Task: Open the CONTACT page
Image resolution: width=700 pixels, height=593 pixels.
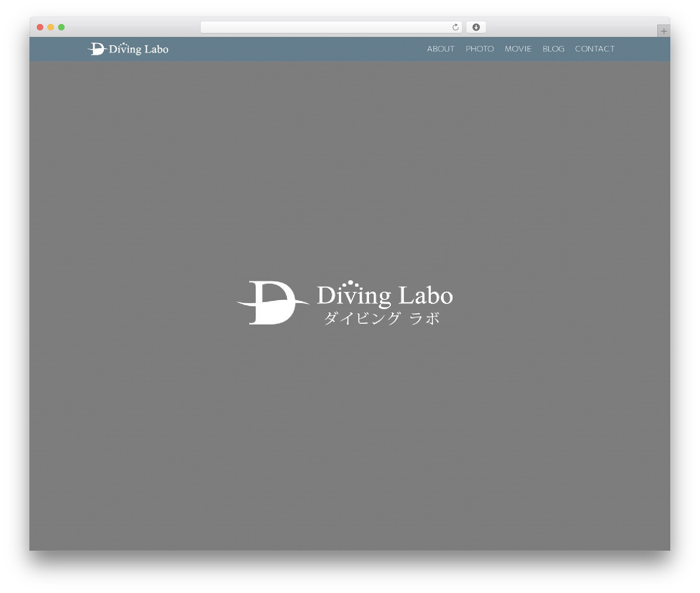Action: (x=594, y=49)
